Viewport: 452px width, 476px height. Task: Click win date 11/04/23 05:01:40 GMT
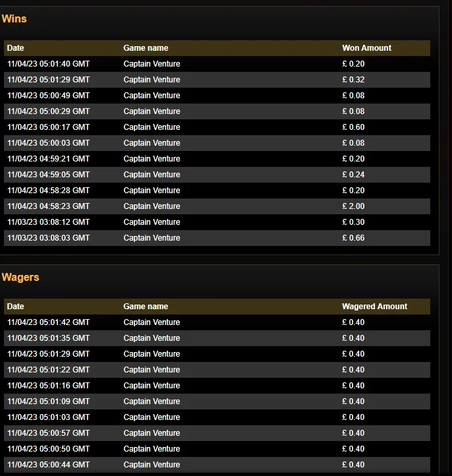(49, 64)
